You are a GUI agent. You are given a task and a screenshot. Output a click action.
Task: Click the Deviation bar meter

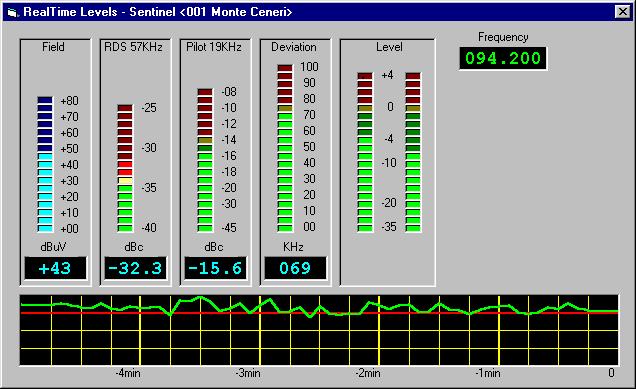[x=285, y=148]
